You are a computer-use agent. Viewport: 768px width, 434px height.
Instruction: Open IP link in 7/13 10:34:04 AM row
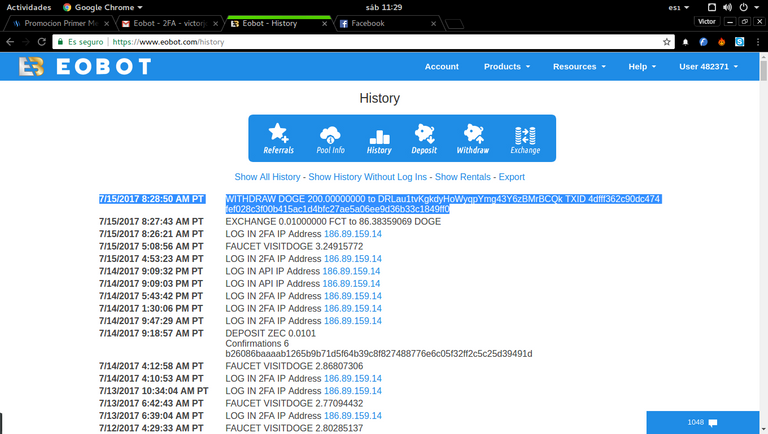tap(353, 391)
